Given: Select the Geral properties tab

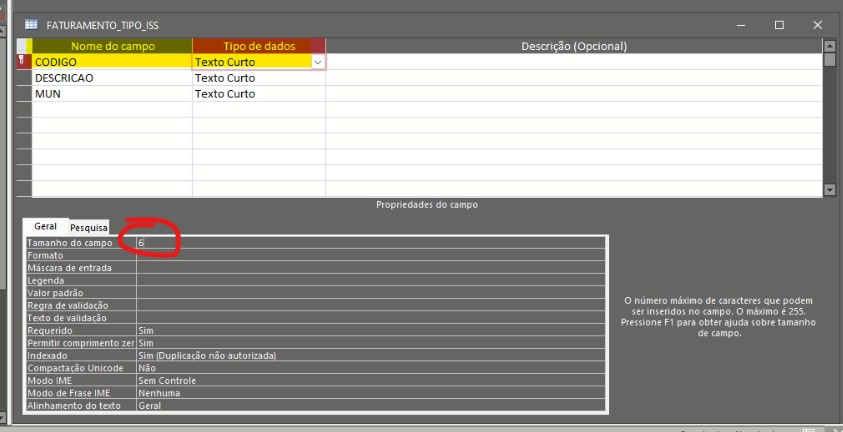Looking at the screenshot, I should point(45,227).
